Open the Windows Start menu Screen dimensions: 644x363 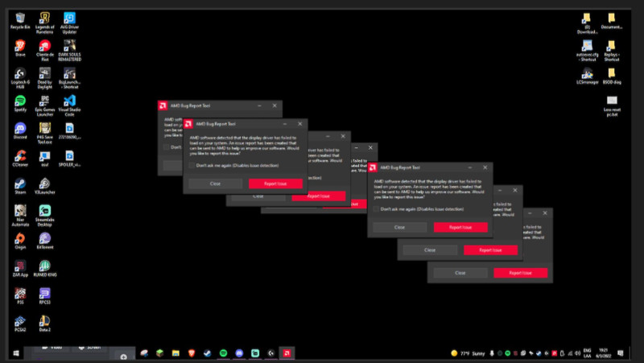(16, 353)
